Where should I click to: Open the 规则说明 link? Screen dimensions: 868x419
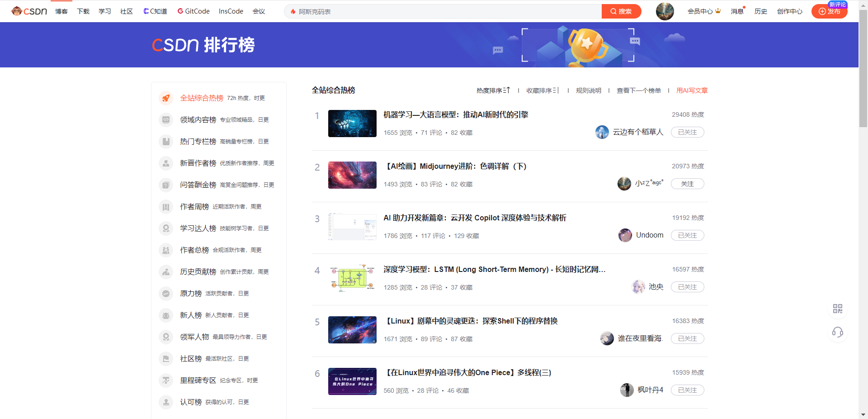589,90
